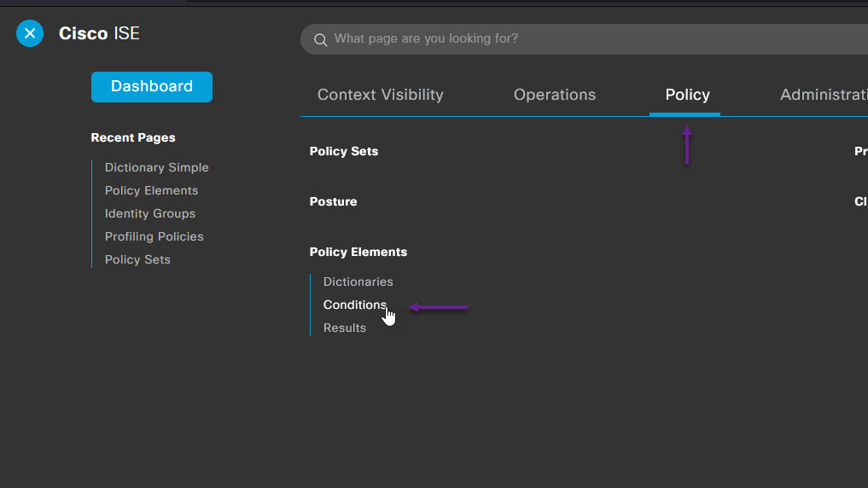Go to Results under Policy Elements
Screen dimensions: 868x488
click(344, 328)
